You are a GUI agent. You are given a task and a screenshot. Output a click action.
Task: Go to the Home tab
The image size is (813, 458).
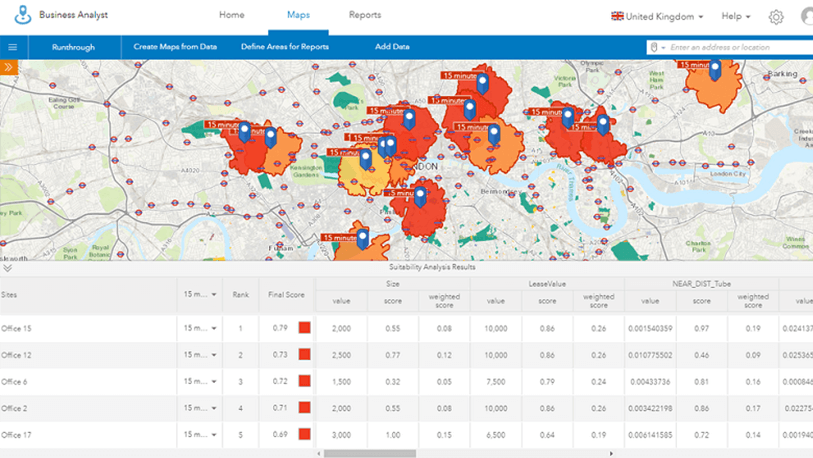[231, 16]
